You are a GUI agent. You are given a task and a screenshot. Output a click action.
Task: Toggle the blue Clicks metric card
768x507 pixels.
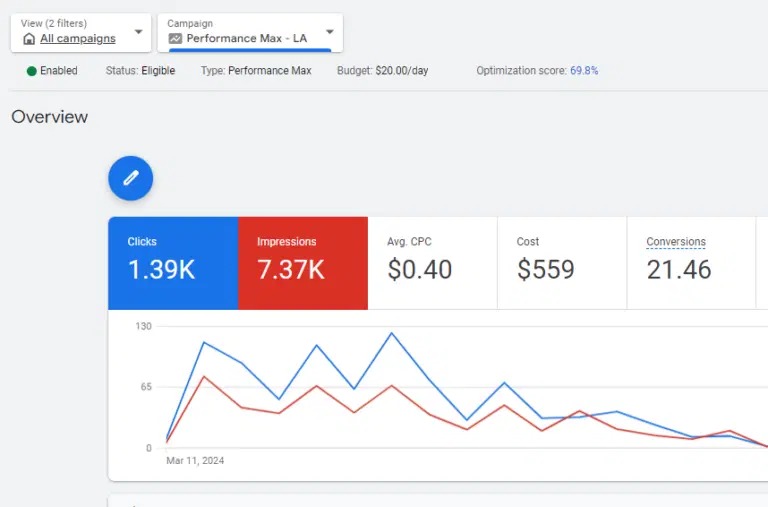pos(173,263)
